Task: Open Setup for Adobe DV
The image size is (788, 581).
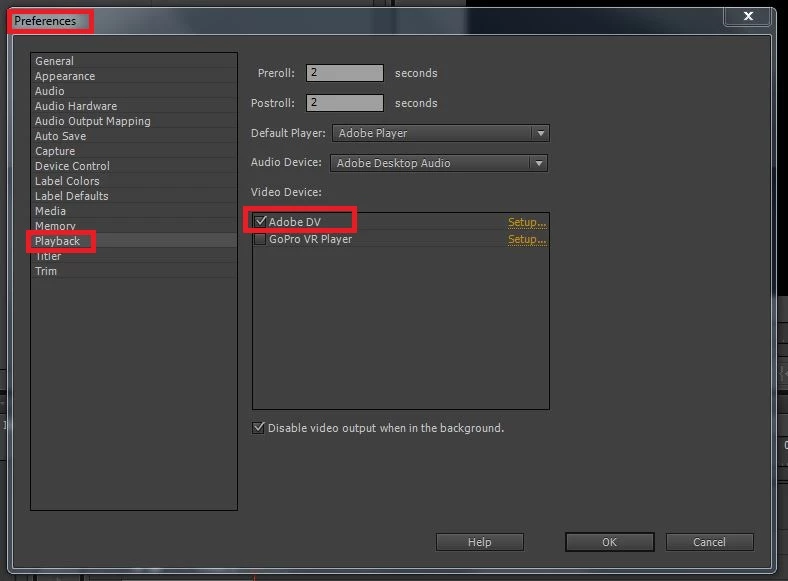Action: tap(527, 222)
